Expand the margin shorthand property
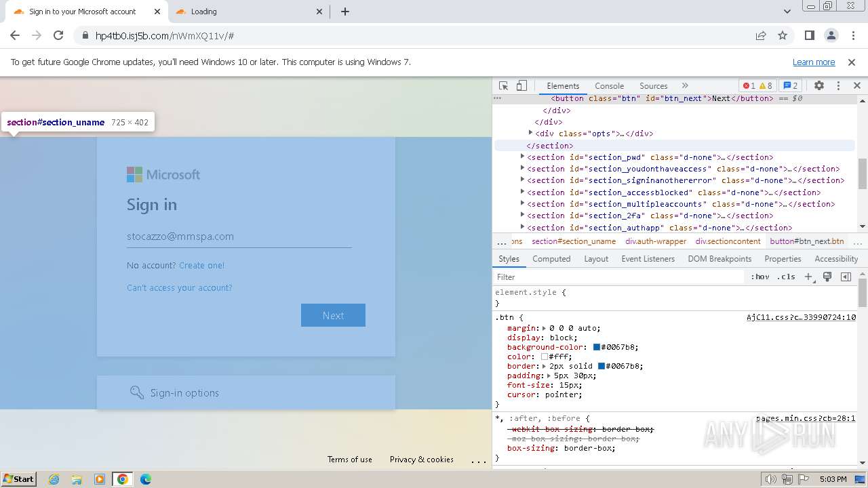Viewport: 868px width, 488px height. point(544,328)
